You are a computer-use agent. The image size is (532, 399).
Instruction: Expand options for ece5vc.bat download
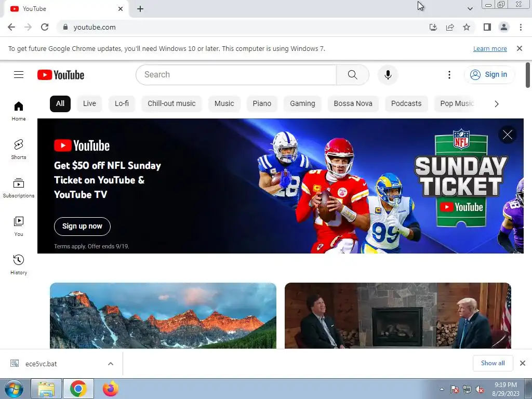111,364
